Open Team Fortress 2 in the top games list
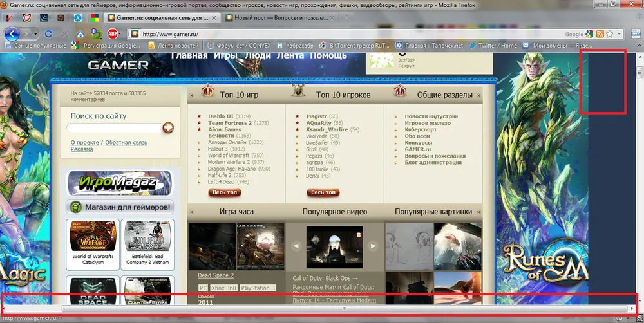The image size is (644, 323). pos(230,123)
